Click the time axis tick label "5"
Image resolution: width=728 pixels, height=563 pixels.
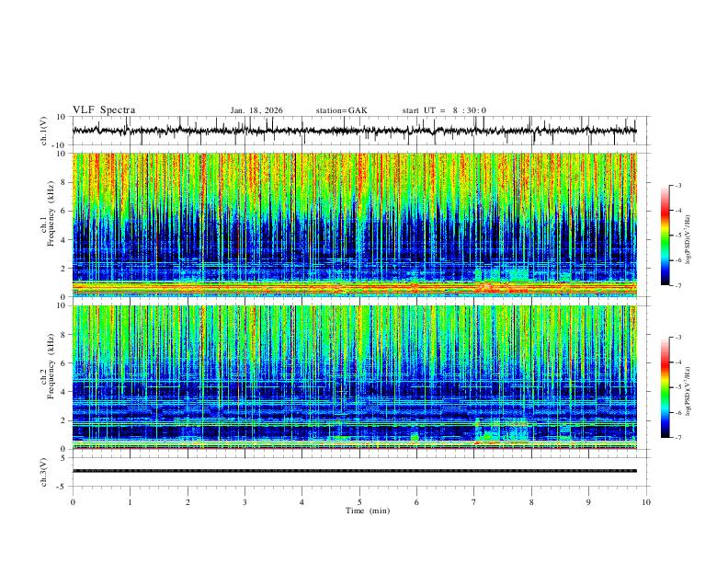click(x=359, y=502)
